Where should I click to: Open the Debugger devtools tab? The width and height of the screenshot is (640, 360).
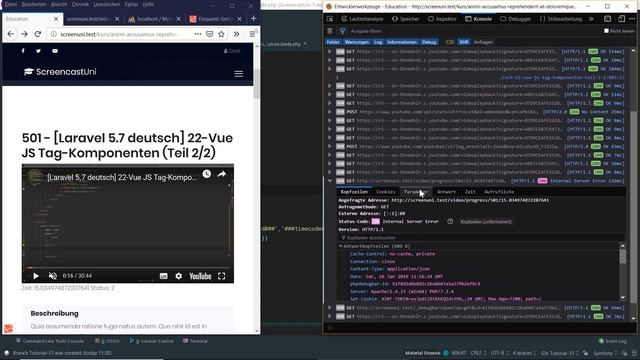(517, 19)
